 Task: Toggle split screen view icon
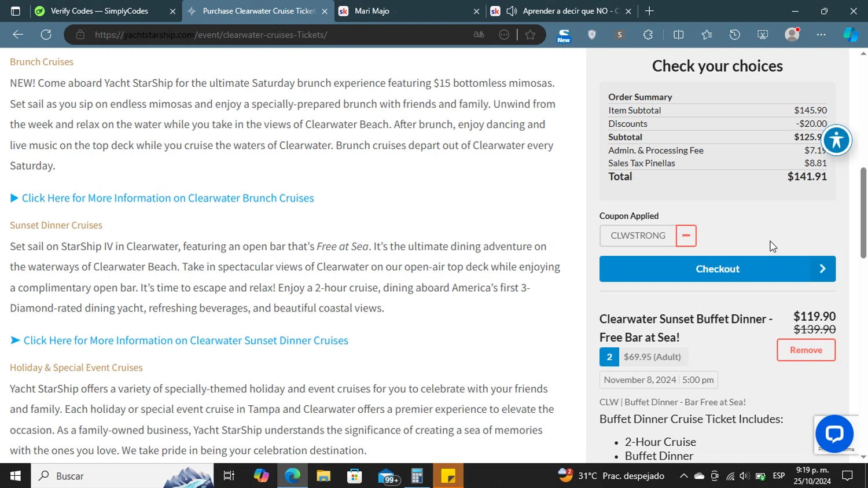point(678,35)
